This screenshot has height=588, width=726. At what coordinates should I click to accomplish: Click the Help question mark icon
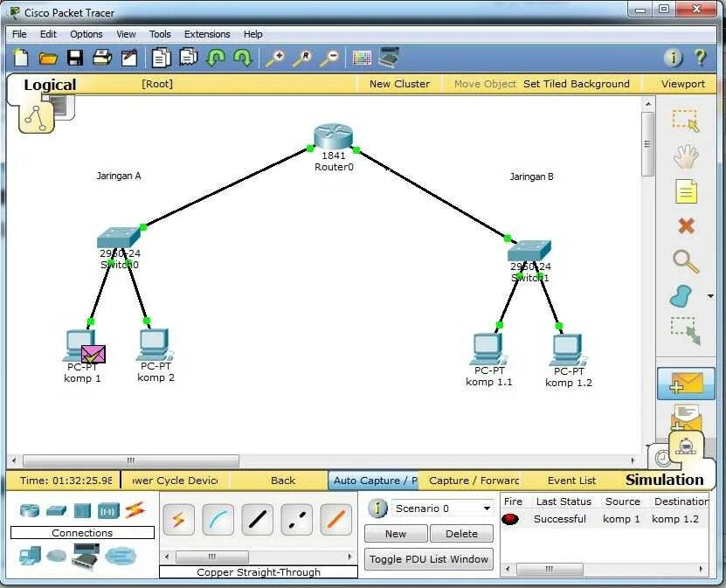pyautogui.click(x=701, y=58)
